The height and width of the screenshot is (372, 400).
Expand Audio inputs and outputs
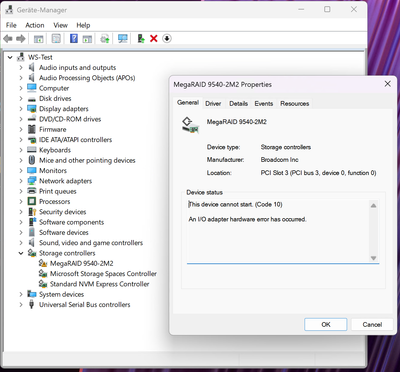[21, 68]
